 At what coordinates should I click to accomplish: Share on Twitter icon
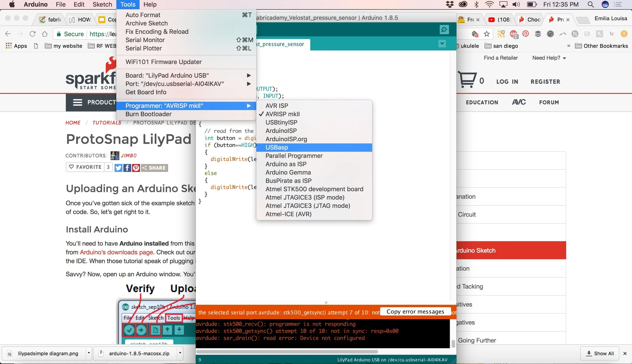click(118, 168)
